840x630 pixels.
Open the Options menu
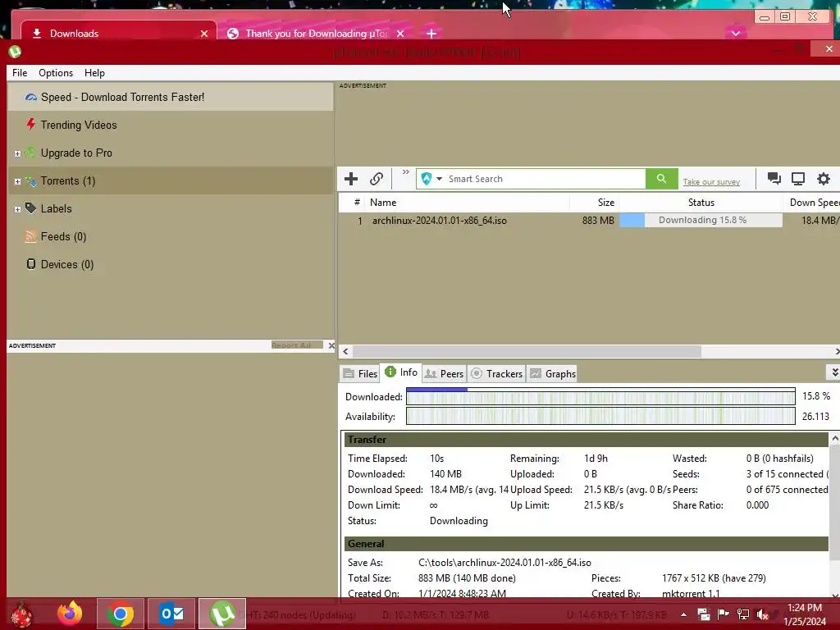[x=56, y=73]
